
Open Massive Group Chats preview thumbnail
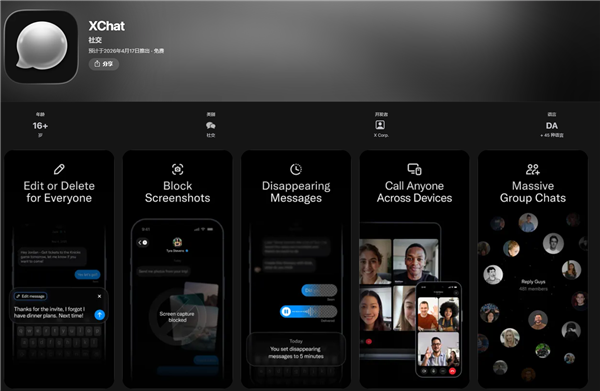pyautogui.click(x=533, y=269)
